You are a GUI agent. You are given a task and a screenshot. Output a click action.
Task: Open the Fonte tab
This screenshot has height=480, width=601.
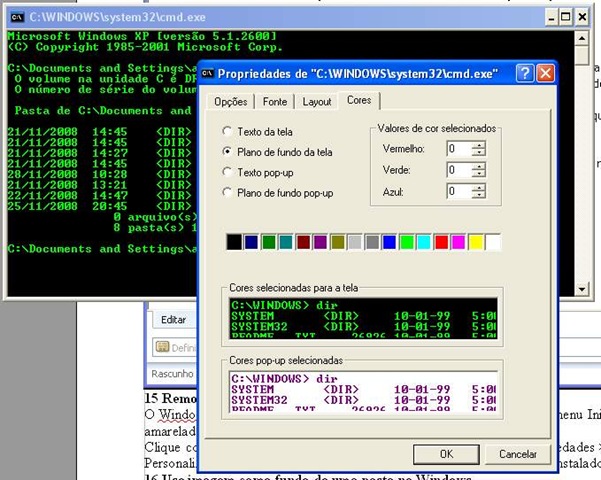tap(275, 102)
